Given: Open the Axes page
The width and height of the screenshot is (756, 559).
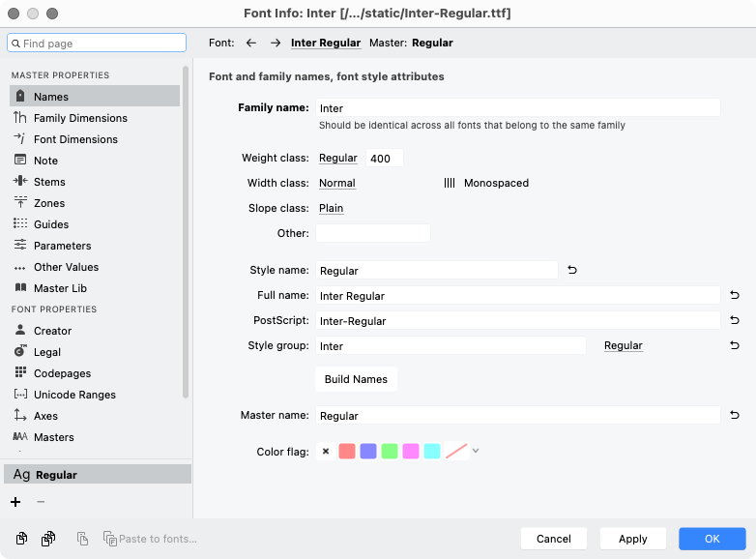Looking at the screenshot, I should 95,415.
